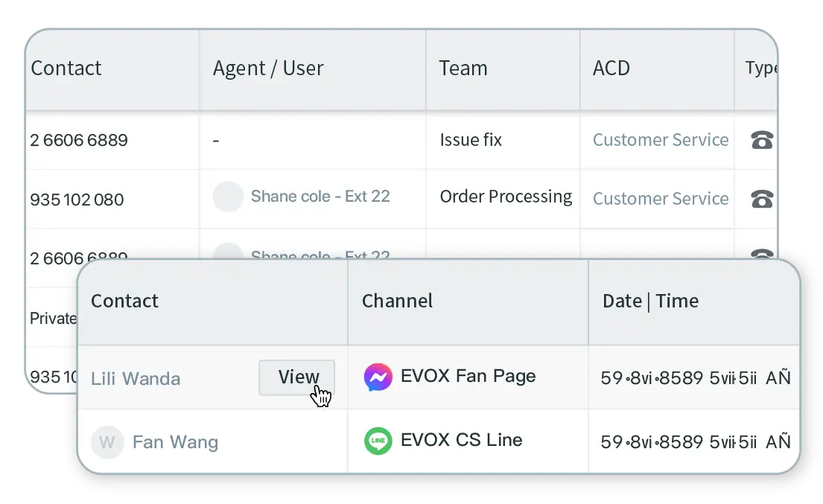Sort by Team column header

pyautogui.click(x=463, y=68)
